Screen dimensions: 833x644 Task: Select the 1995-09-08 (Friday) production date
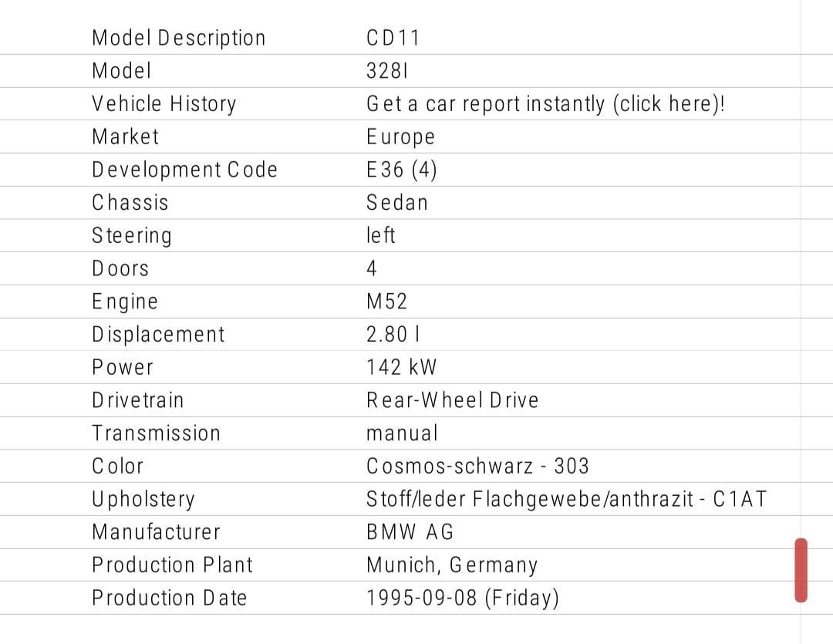[x=462, y=598]
